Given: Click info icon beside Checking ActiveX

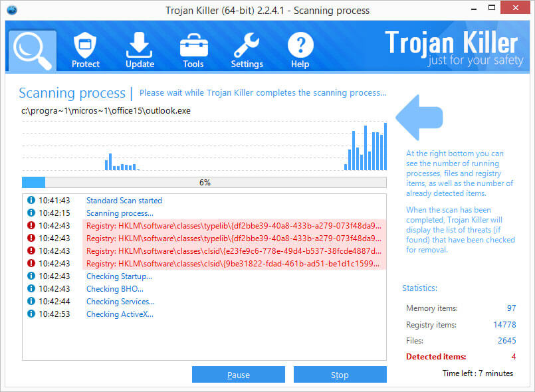Looking at the screenshot, I should tap(31, 314).
